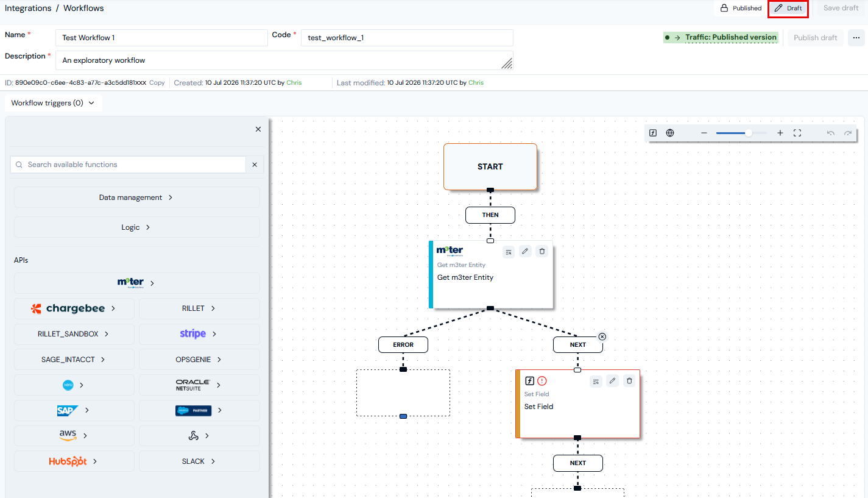Expand the OPSGENIE API functions

tap(199, 360)
